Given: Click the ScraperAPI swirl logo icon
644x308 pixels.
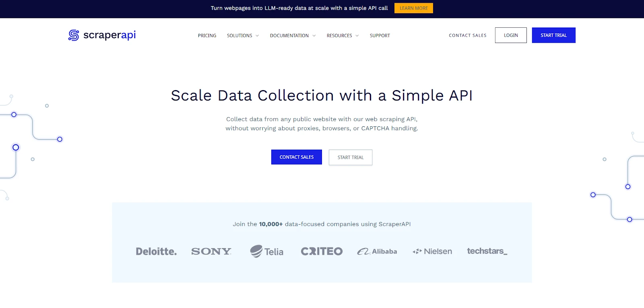Looking at the screenshot, I should tap(74, 35).
